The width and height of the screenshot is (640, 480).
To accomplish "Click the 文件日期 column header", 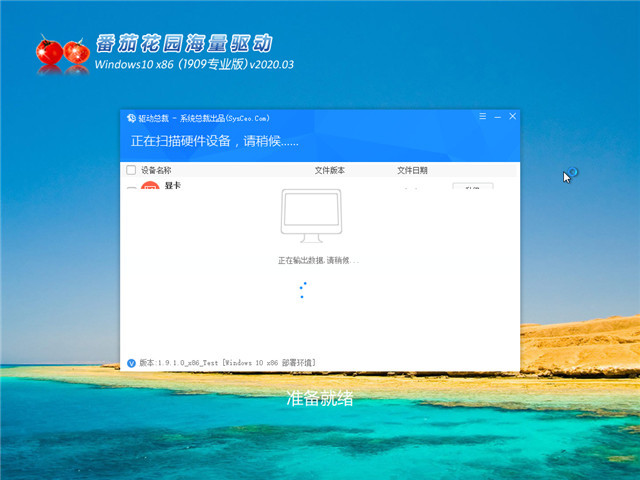I will pos(412,170).
